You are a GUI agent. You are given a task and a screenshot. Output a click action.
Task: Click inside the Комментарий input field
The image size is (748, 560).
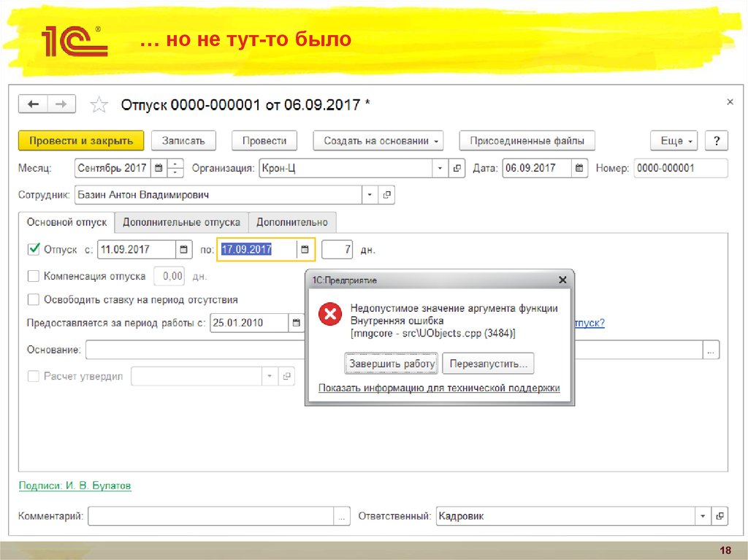coord(205,515)
